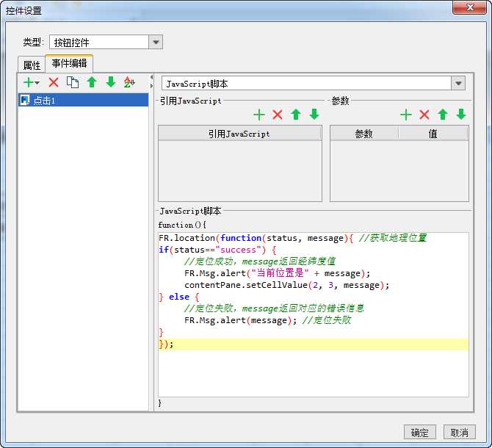492x448 pixels.
Task: Switch to the 事件编辑 tab
Action: [69, 63]
